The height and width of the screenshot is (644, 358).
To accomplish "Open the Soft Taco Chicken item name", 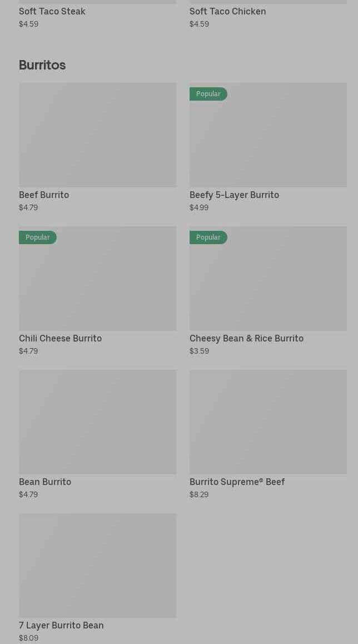I will tap(227, 11).
